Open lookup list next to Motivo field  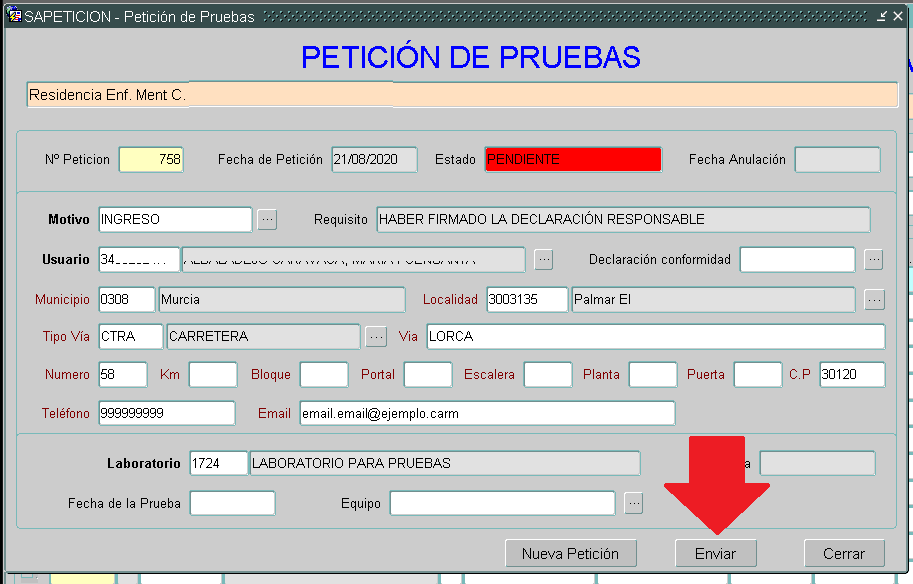click(267, 220)
